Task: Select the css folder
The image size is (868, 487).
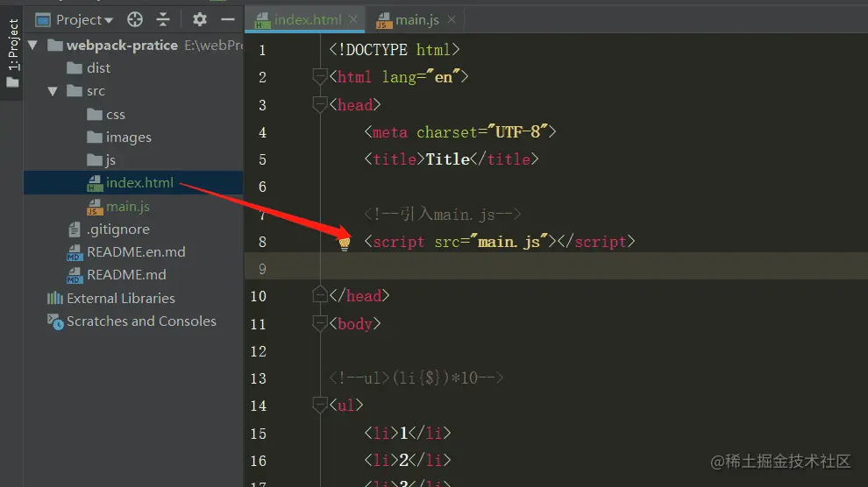Action: point(115,115)
